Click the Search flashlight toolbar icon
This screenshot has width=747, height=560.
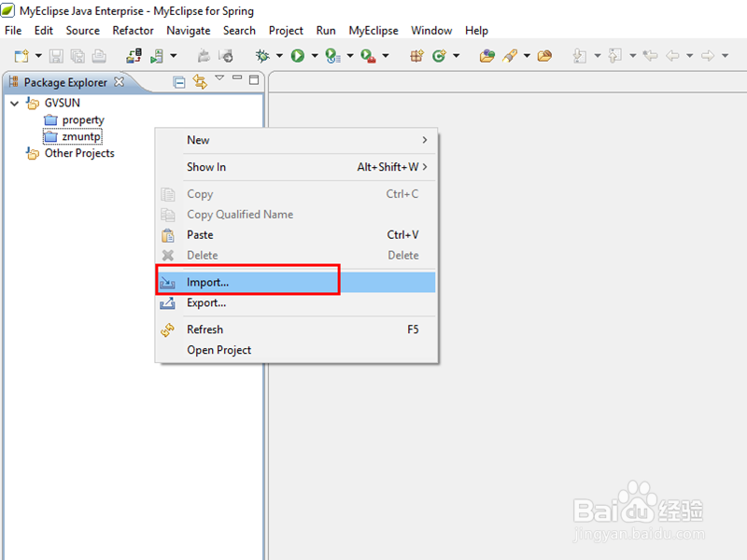[x=510, y=56]
